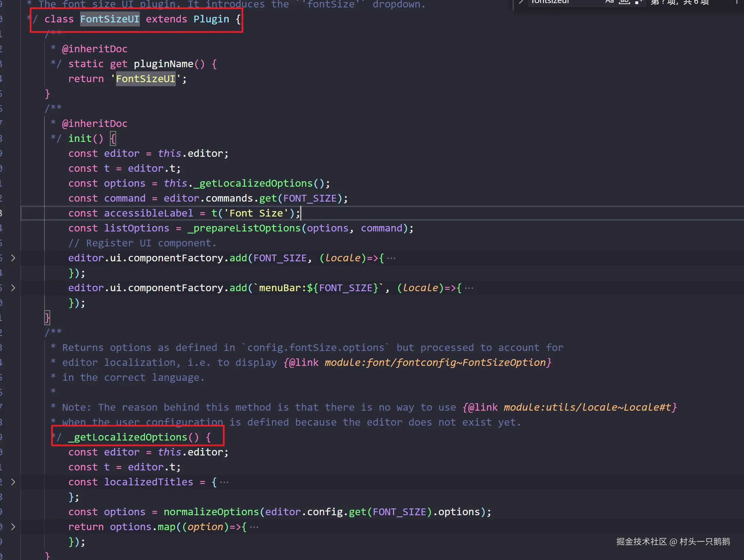
Task: Click module:font/fontconfig~FontSizeOption doc link
Action: pos(435,362)
